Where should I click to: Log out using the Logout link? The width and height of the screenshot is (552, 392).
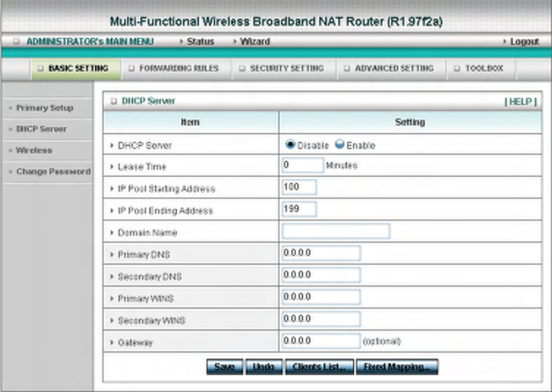click(524, 41)
